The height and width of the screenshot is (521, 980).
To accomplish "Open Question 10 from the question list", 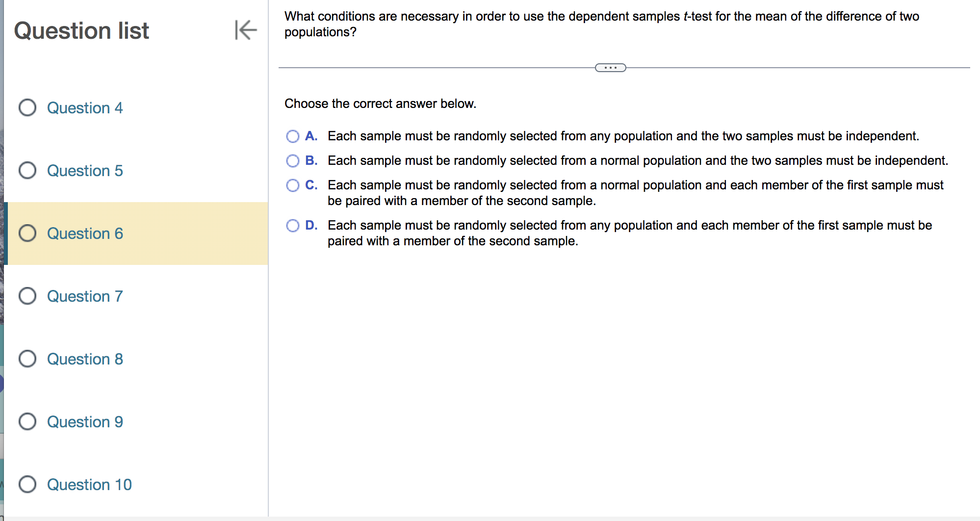I will tap(89, 485).
